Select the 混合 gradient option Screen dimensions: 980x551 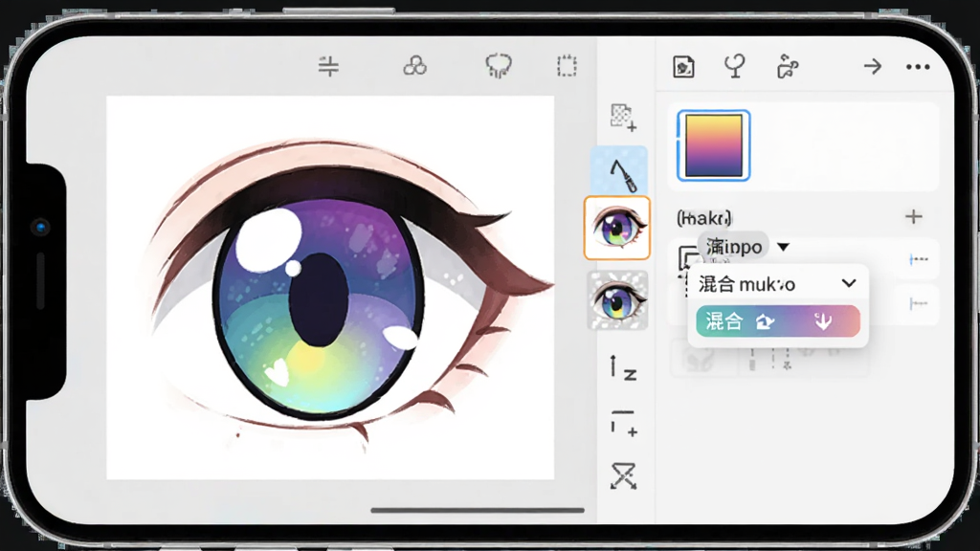(778, 321)
